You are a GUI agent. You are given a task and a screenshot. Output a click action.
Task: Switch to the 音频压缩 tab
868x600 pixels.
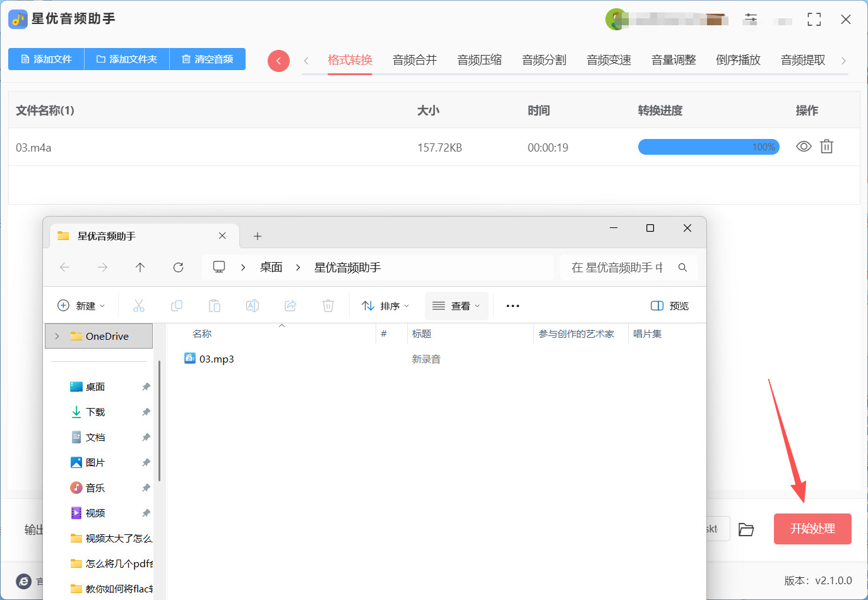479,60
